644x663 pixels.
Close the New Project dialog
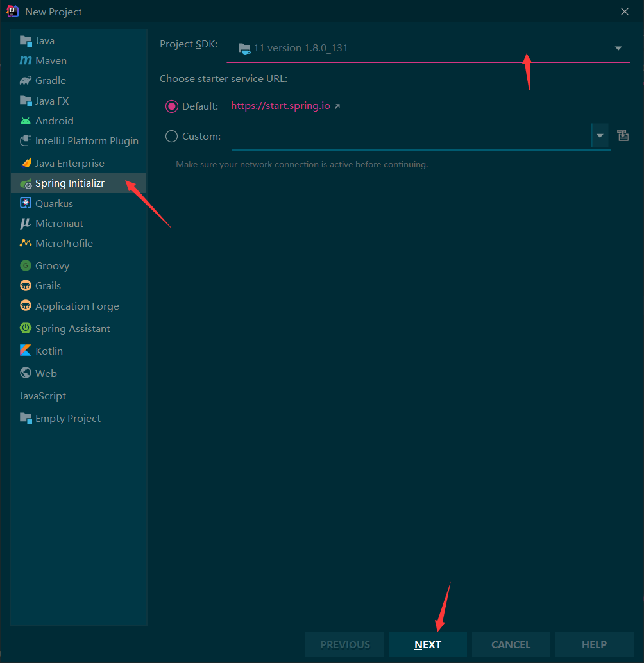(625, 12)
